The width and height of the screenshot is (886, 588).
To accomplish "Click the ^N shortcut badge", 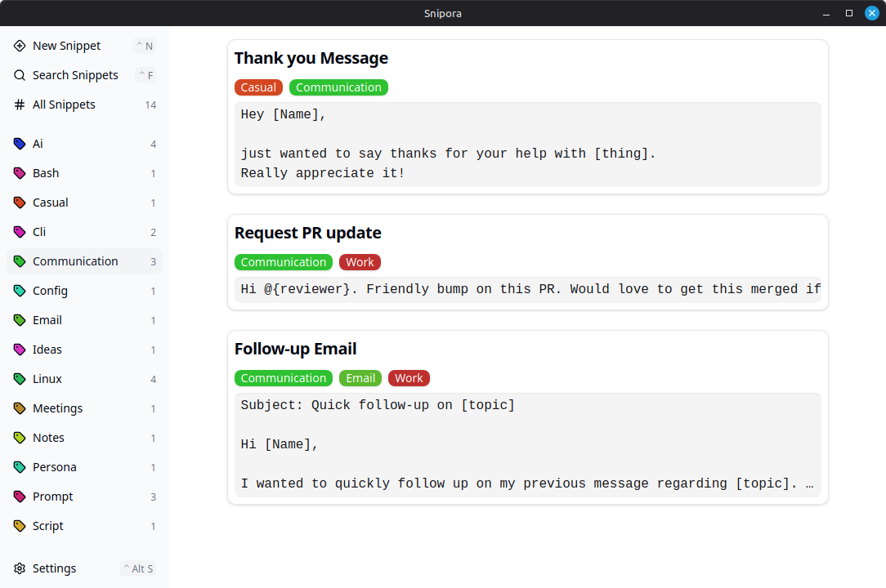I will pyautogui.click(x=145, y=46).
